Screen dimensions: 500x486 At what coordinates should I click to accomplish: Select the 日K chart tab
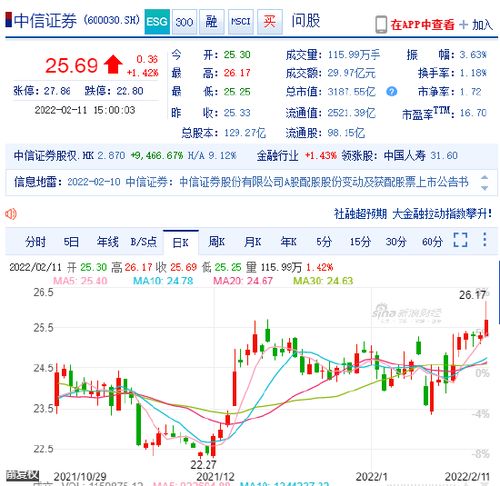(181, 242)
